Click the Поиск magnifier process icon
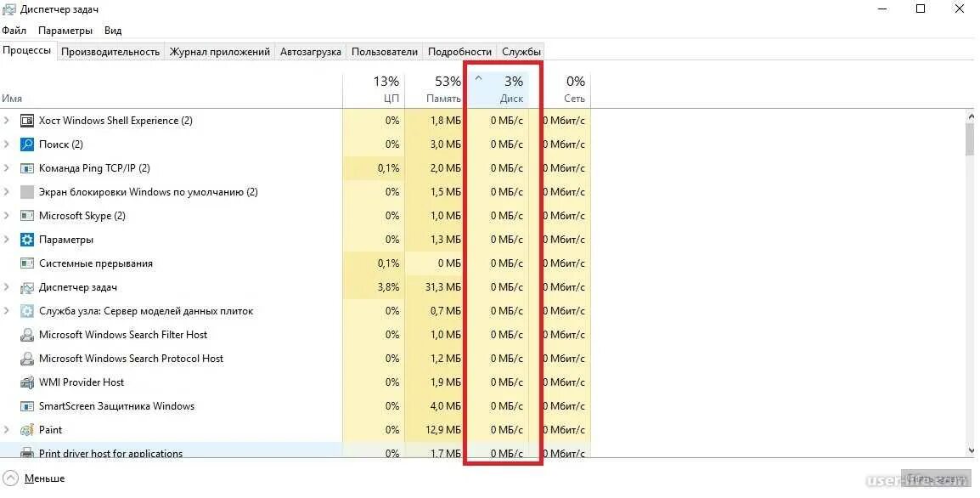Image resolution: width=980 pixels, height=498 pixels. pyautogui.click(x=27, y=144)
